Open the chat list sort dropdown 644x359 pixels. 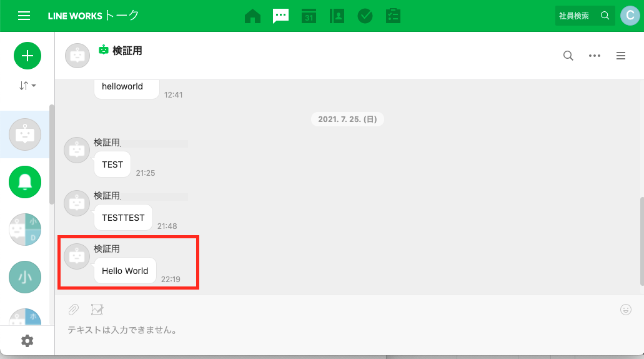tap(27, 86)
